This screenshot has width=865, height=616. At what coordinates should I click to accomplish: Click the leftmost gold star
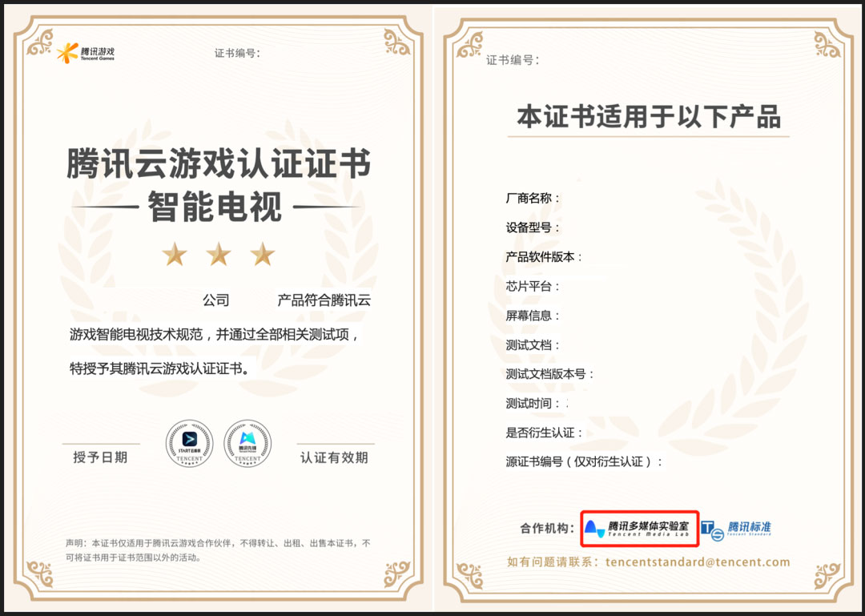175,256
